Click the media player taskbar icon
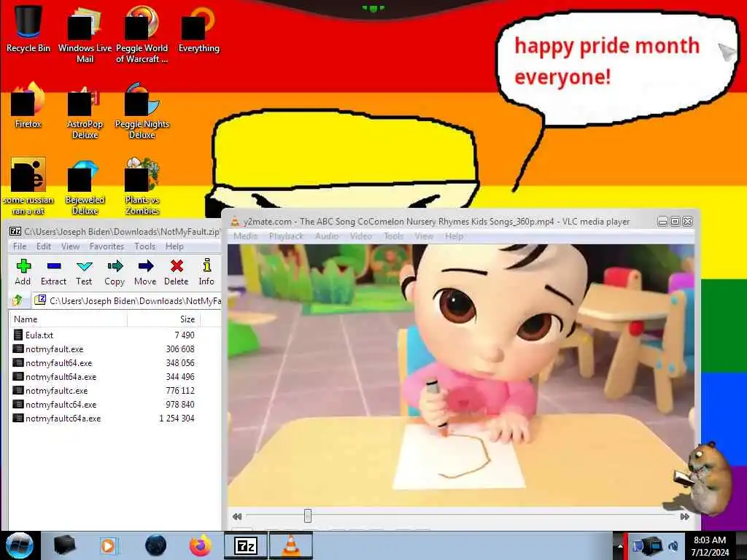Viewport: 747px width, 560px height. [108, 545]
